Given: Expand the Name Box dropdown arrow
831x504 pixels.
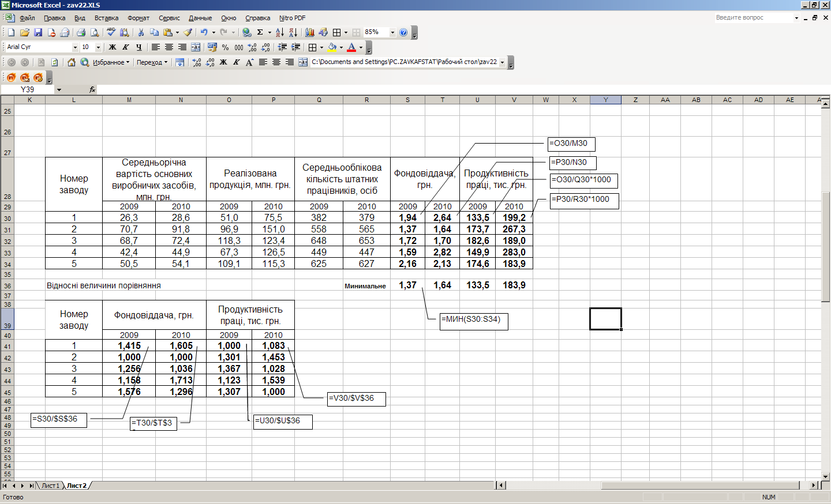Looking at the screenshot, I should coord(59,90).
